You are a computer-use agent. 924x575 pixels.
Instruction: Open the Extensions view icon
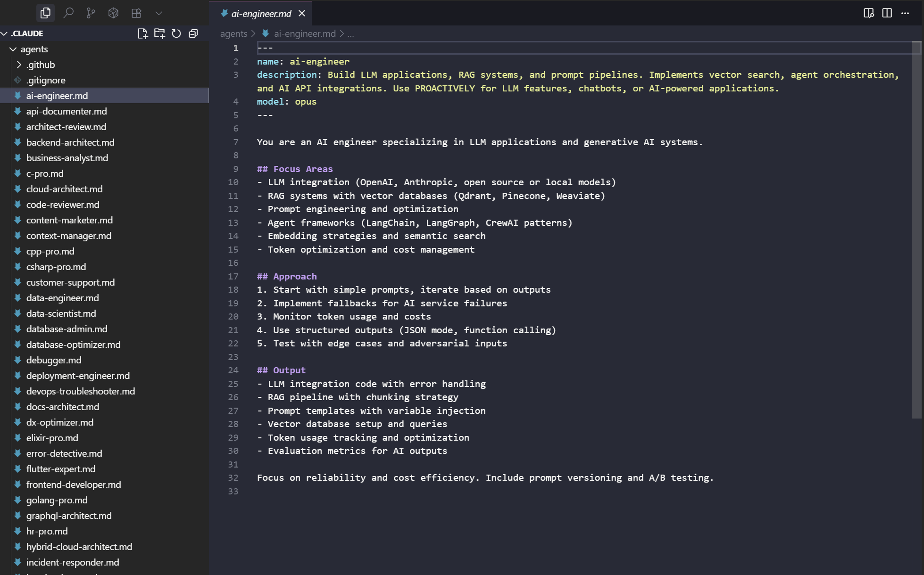click(136, 13)
